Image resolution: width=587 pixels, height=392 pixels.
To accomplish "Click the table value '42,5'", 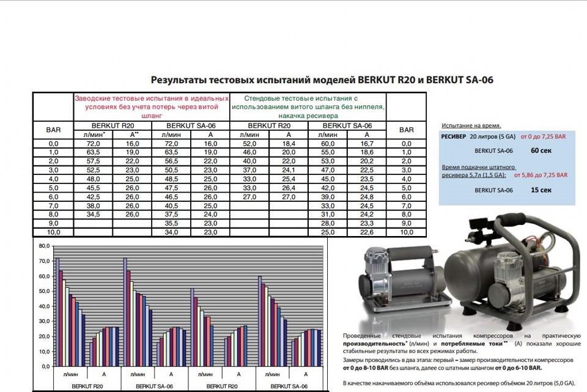I will [x=93, y=197].
